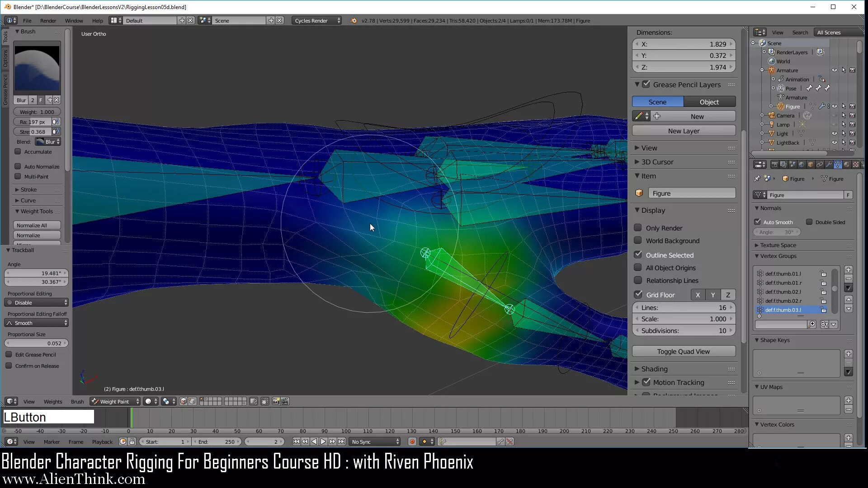
Task: Expand the Shading panel
Action: [654, 369]
